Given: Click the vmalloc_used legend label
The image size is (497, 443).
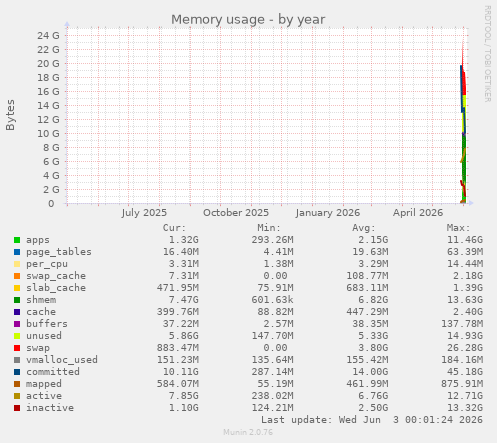Looking at the screenshot, I should [62, 360].
